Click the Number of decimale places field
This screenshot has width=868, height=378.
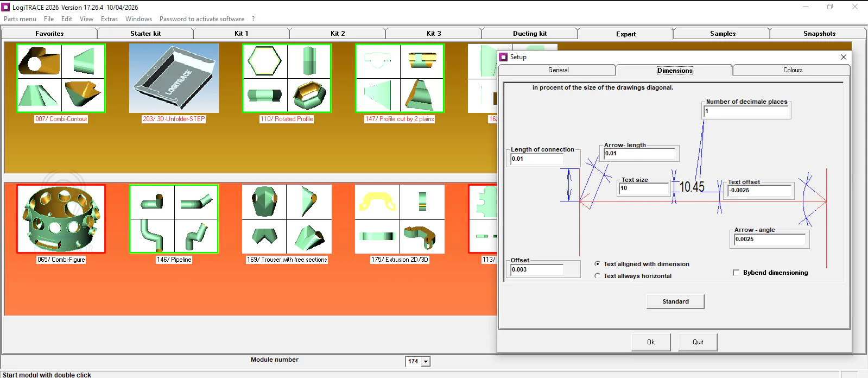[x=746, y=111]
